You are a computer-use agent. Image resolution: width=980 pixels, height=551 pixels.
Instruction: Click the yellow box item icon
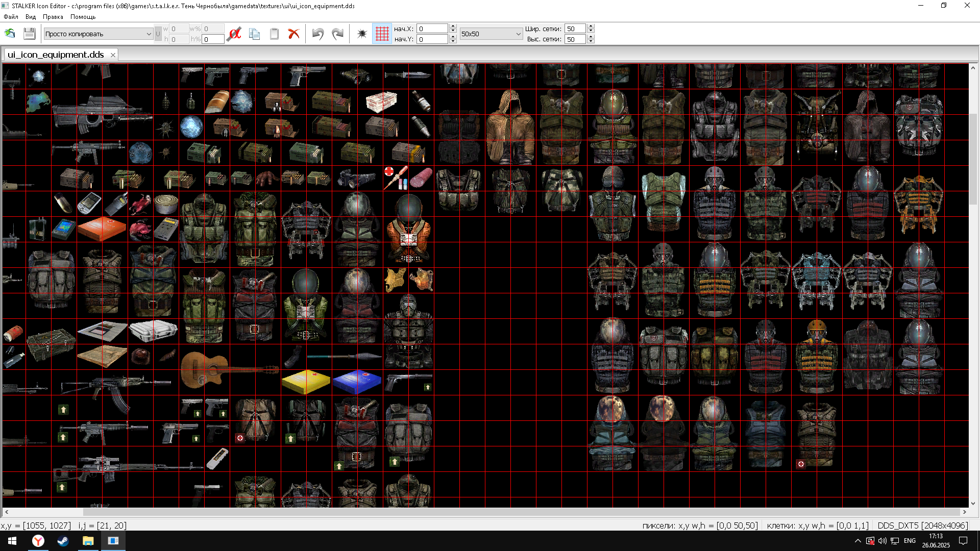(x=306, y=382)
